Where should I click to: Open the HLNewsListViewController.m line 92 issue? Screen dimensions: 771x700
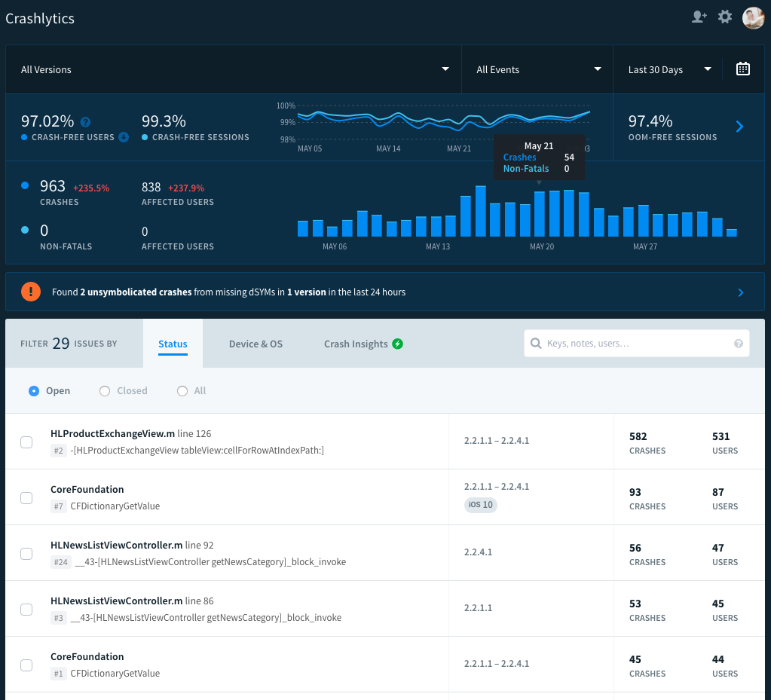point(116,545)
